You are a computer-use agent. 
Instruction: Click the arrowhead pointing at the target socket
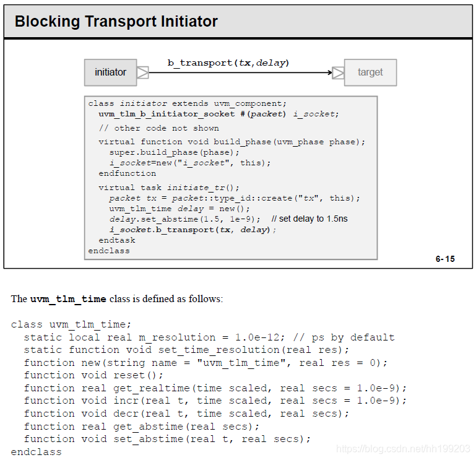click(330, 72)
